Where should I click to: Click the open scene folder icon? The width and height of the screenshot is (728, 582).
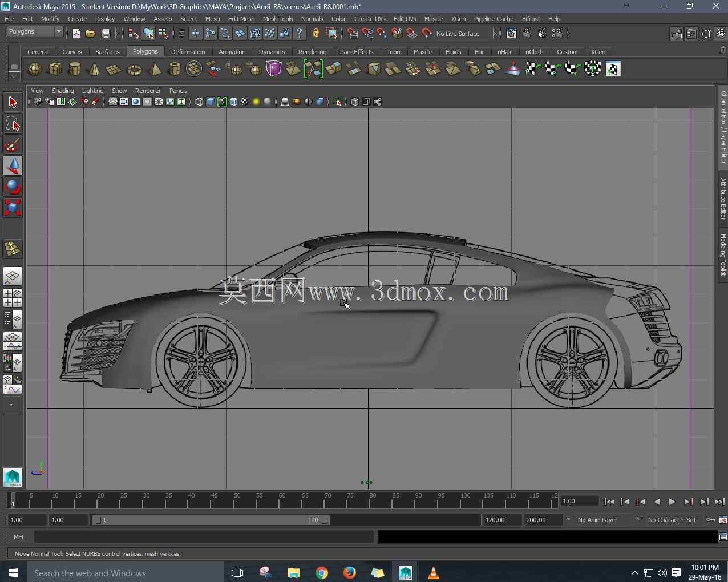point(90,34)
